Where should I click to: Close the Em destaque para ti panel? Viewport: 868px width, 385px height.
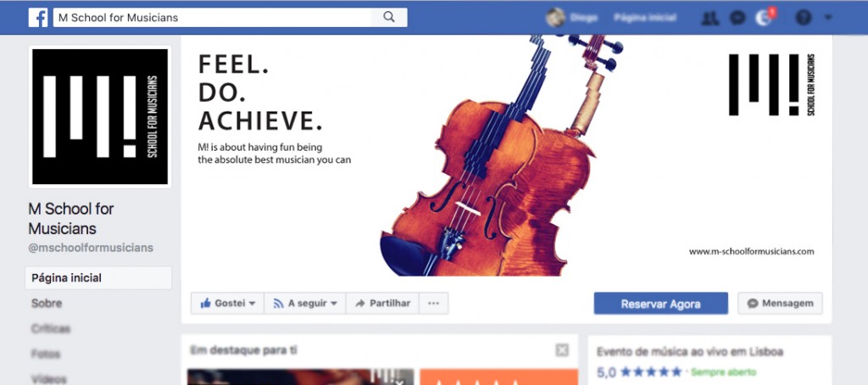pyautogui.click(x=561, y=350)
